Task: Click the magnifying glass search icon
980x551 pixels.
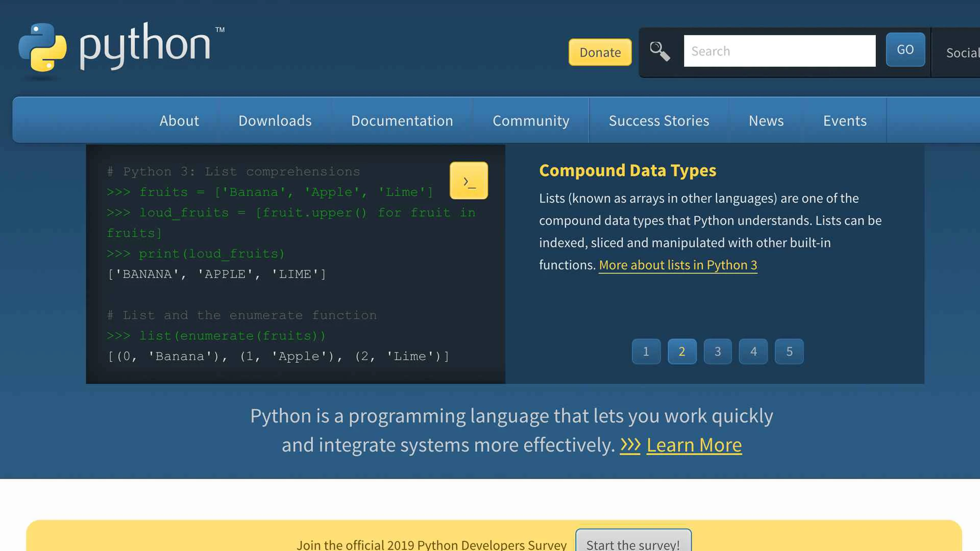Action: [x=659, y=52]
